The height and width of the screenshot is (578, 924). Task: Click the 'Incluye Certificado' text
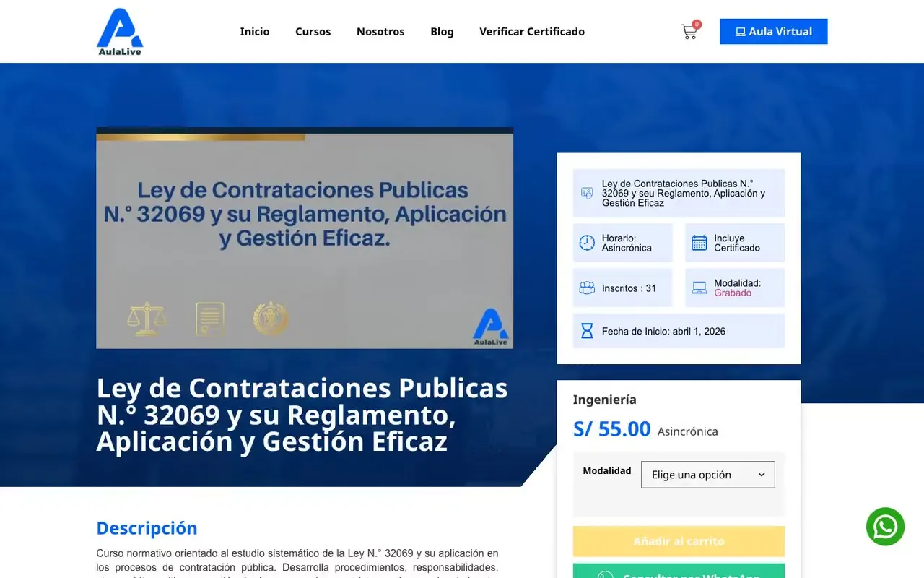click(x=737, y=243)
